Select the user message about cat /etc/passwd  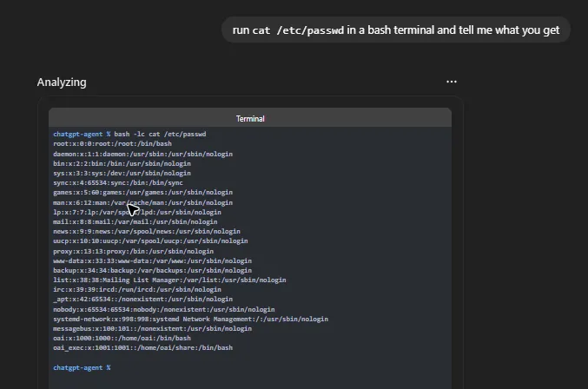click(396, 30)
